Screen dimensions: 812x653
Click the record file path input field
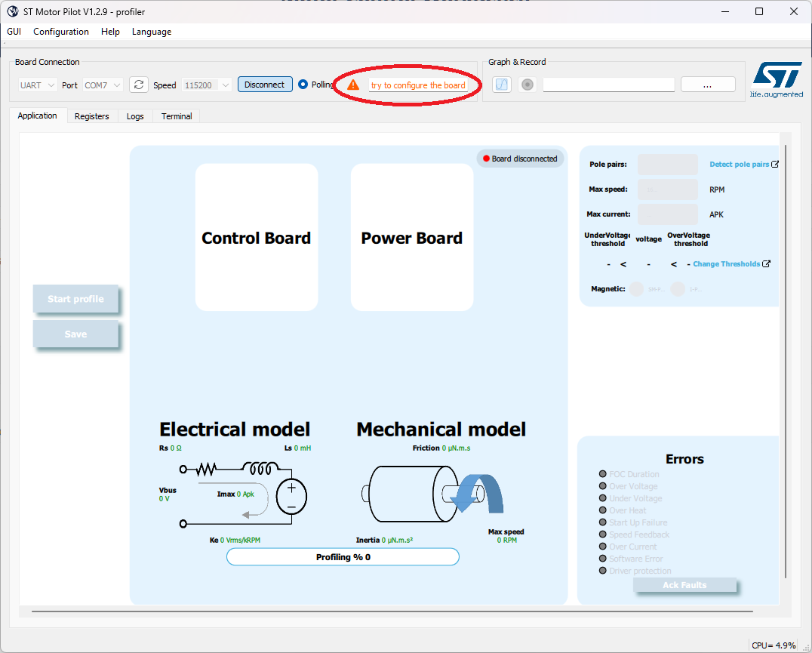(608, 85)
